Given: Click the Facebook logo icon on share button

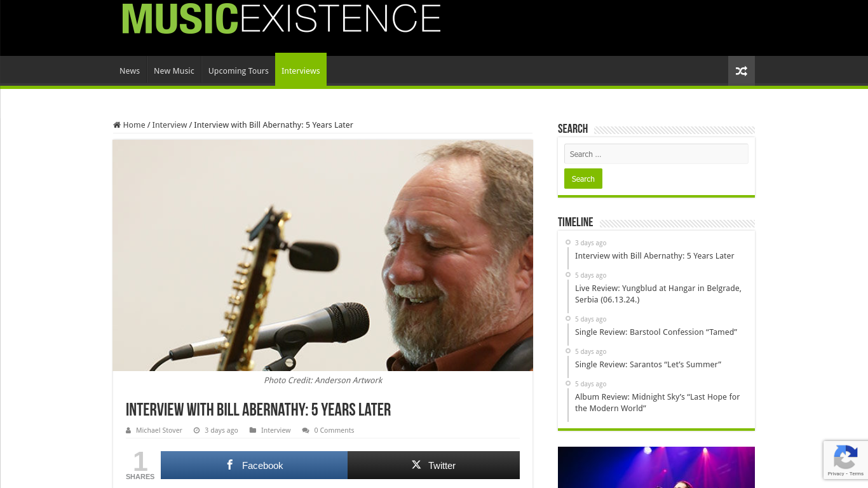Looking at the screenshot, I should tap(230, 465).
